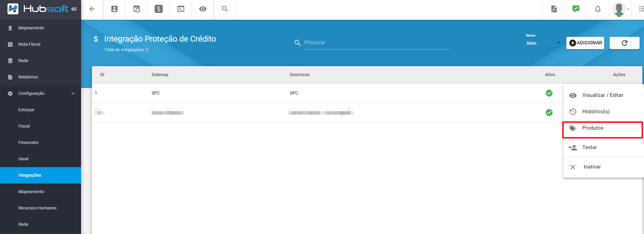Click the magnifier search icon in toolbar
The width and height of the screenshot is (644, 234).
coord(225,9)
